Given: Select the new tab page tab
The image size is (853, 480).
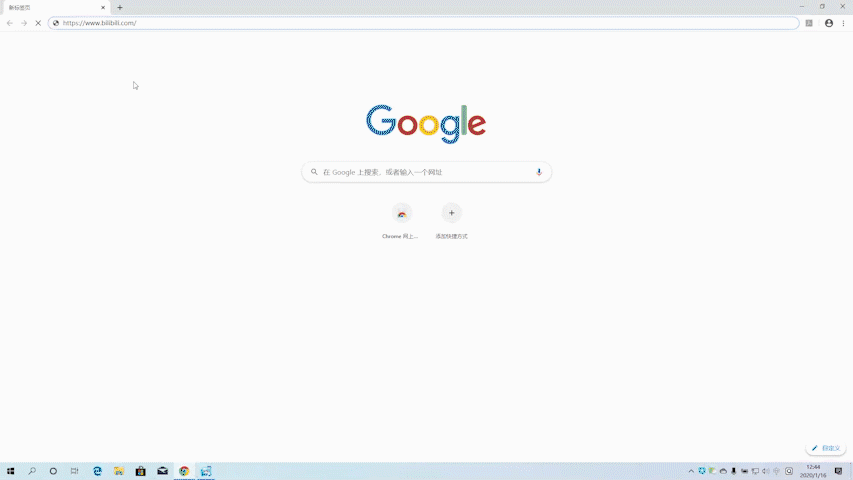Looking at the screenshot, I should coord(55,8).
